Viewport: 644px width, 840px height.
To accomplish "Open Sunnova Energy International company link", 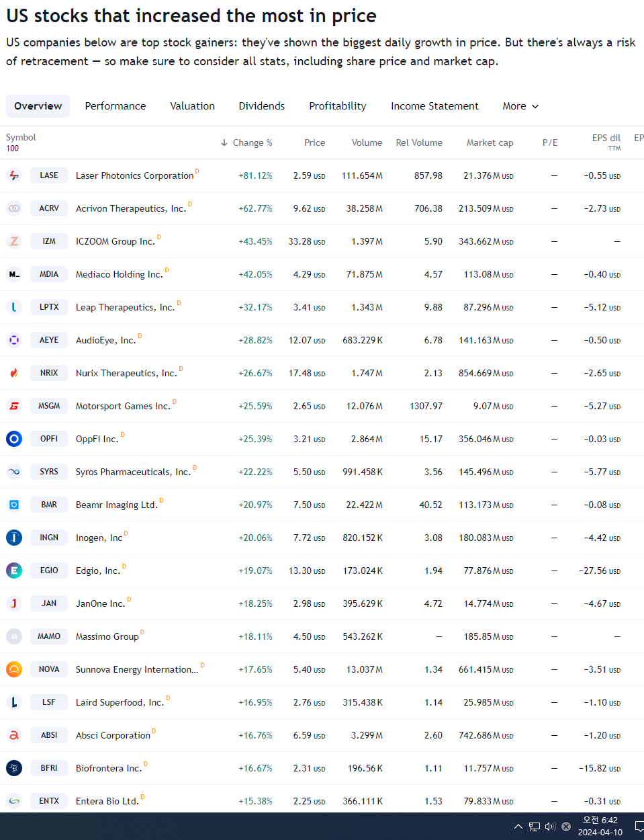I will 137,669.
